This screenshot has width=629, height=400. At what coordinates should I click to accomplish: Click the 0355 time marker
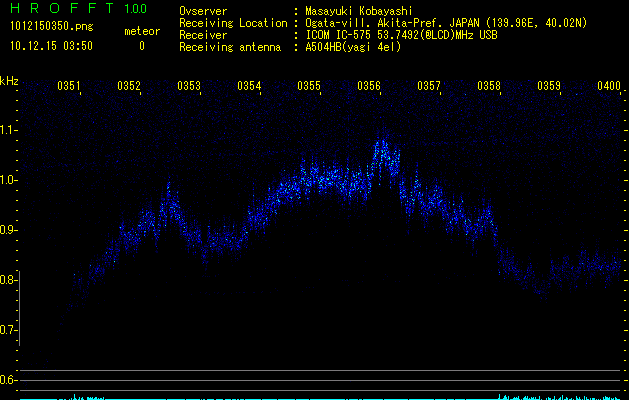click(x=309, y=85)
